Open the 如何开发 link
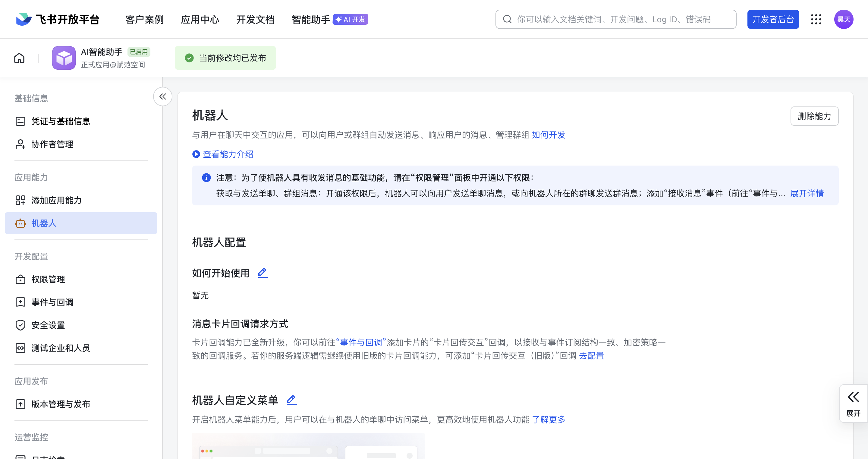Viewport: 868px width, 459px height. coord(548,135)
